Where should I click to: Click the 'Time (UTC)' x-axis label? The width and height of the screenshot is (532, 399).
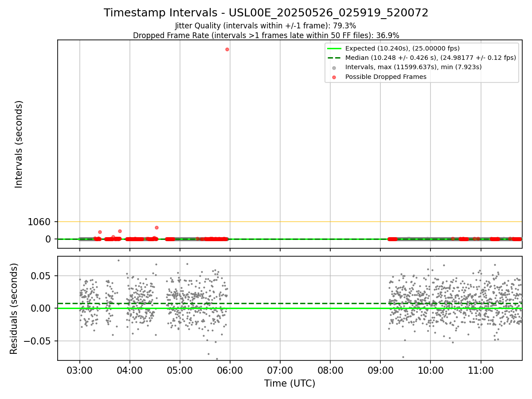(x=290, y=383)
